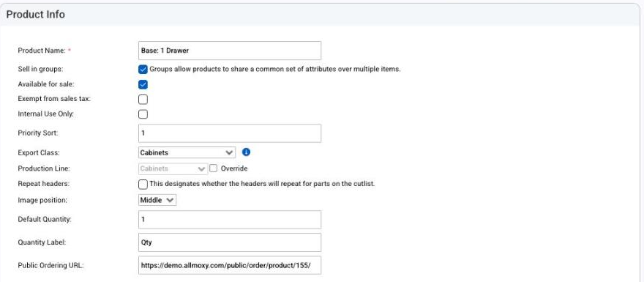Click the 'Product Name:' label
This screenshot has width=644, height=282.
[x=42, y=51]
